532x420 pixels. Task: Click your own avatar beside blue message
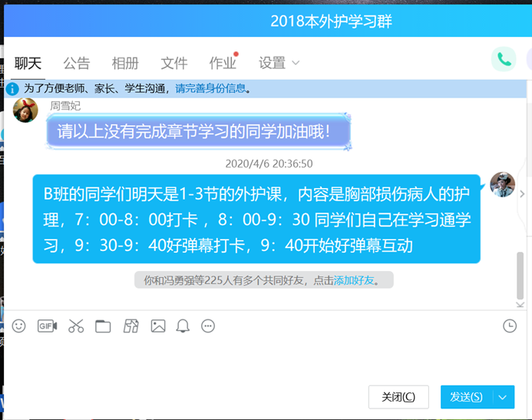(503, 184)
